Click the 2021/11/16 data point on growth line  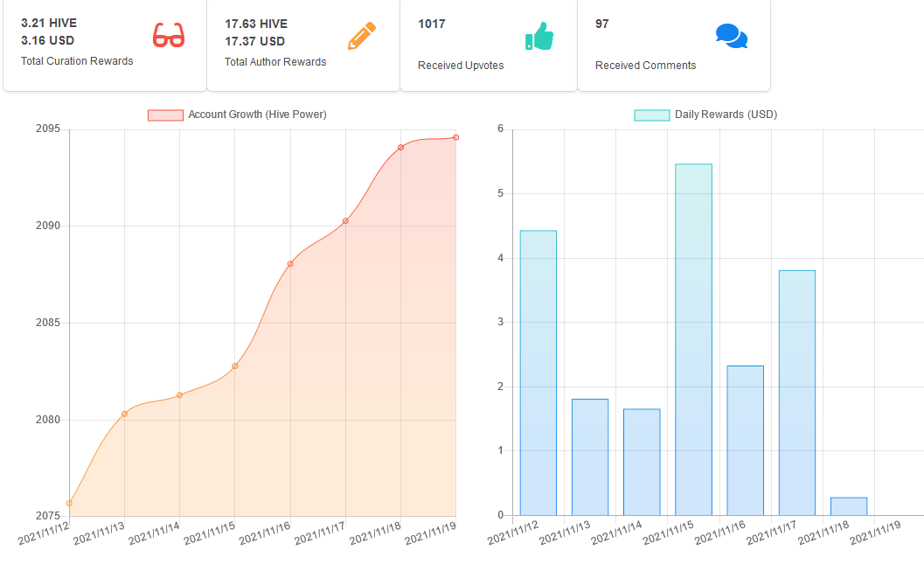pyautogui.click(x=290, y=264)
